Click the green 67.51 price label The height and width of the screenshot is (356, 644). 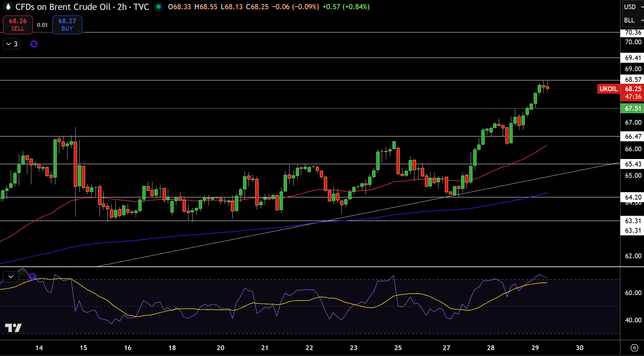tap(633, 108)
